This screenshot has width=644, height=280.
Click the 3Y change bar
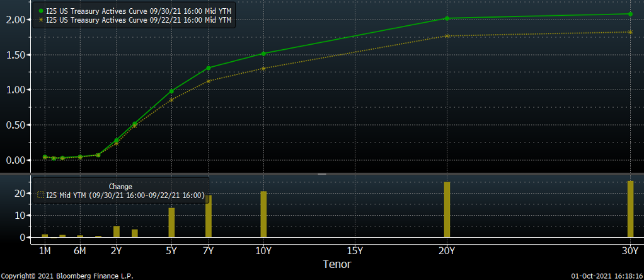coord(135,233)
